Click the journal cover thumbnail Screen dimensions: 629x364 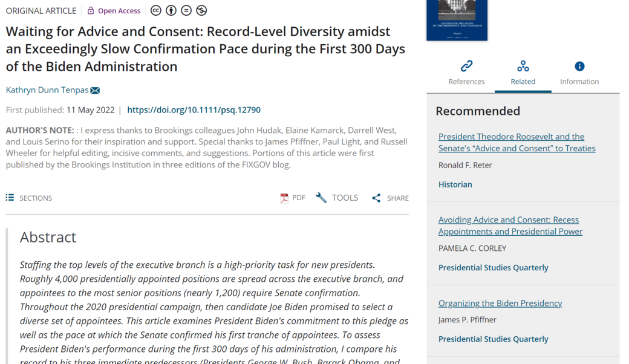tap(457, 19)
